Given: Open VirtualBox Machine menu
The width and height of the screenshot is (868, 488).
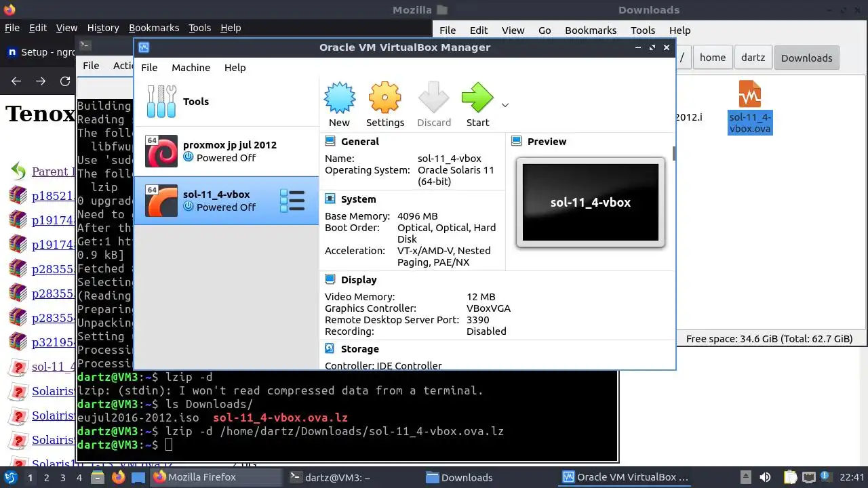Looking at the screenshot, I should tap(191, 68).
